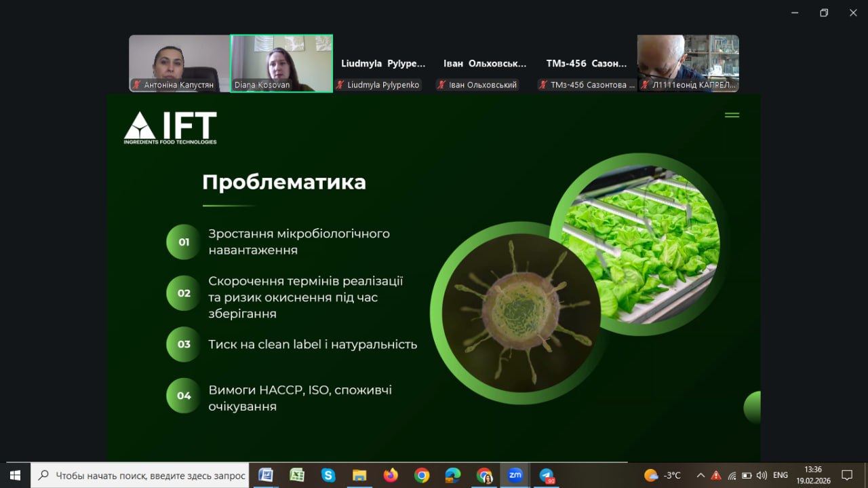
Task: Select Liudmyla Pylypenko's participant tile
Action: point(383,64)
